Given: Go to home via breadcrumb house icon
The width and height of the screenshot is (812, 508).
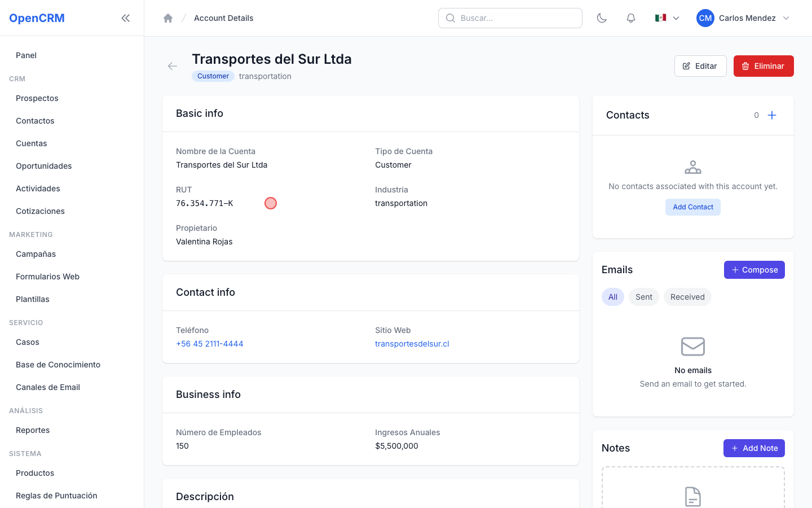Looking at the screenshot, I should [x=168, y=18].
